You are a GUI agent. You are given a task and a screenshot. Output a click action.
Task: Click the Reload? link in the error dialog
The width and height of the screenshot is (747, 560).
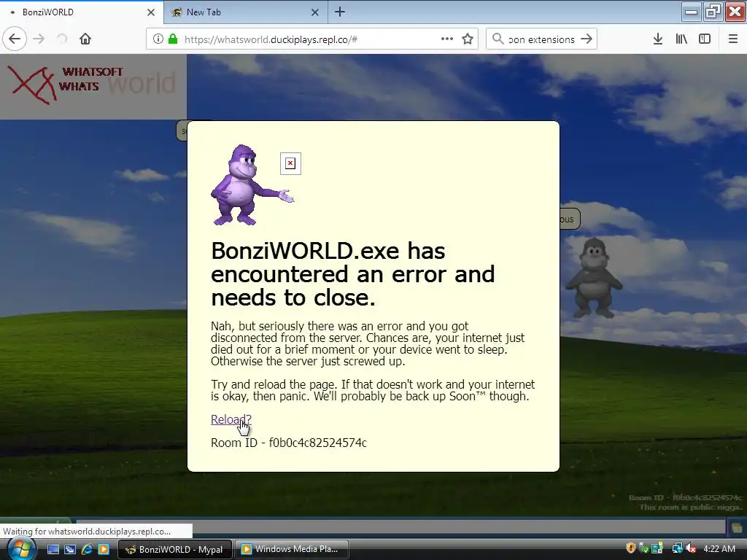(x=231, y=419)
